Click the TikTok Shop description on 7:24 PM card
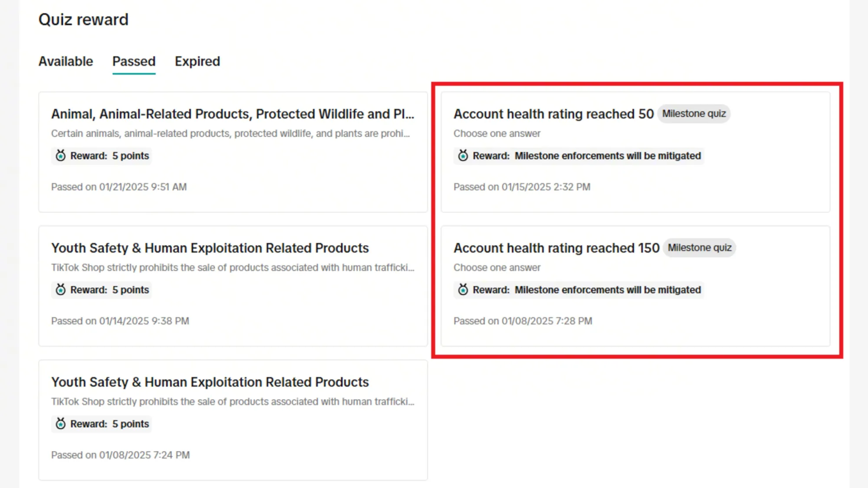Screen dimensions: 868x488 point(233,402)
